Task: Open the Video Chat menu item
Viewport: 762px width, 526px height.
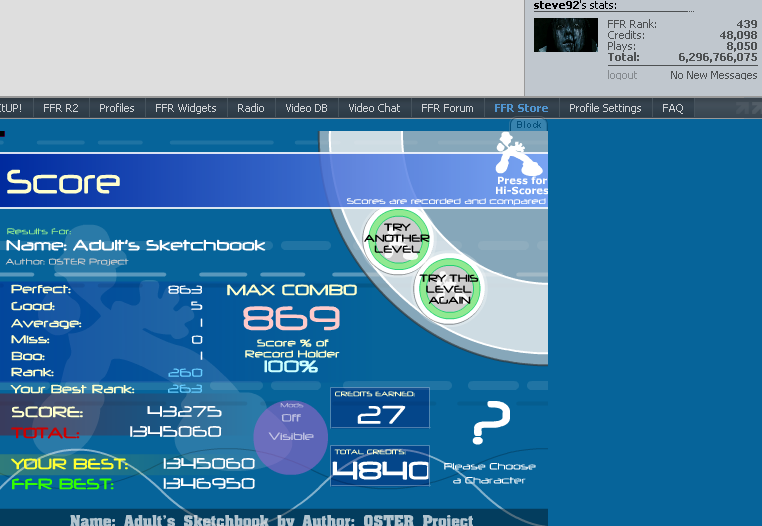Action: coord(374,108)
